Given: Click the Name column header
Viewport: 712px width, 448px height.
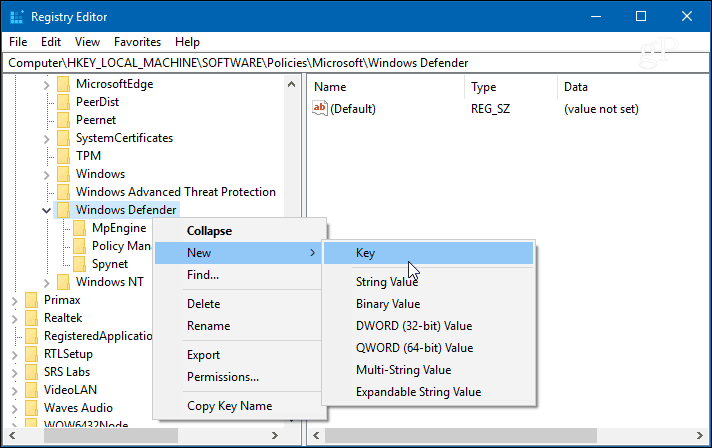Looking at the screenshot, I should tap(386, 87).
